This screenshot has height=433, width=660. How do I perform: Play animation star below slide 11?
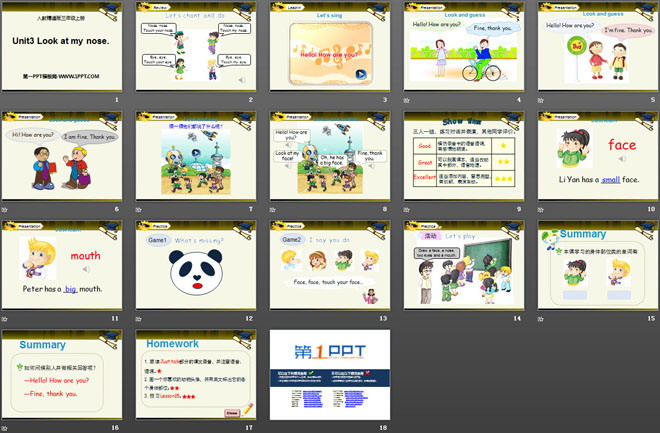point(4,319)
